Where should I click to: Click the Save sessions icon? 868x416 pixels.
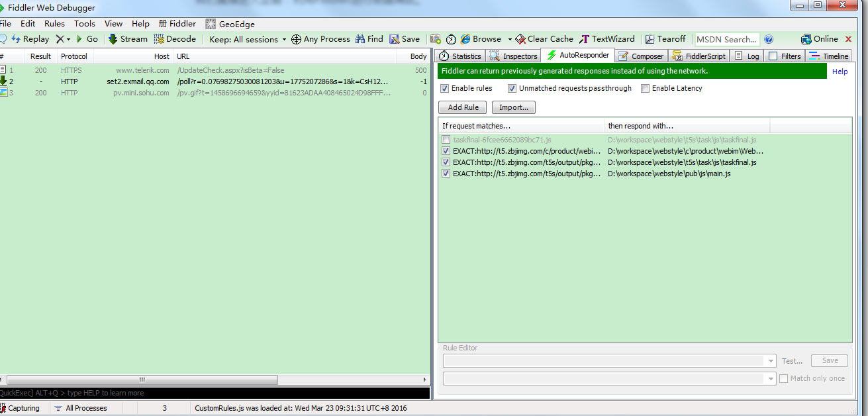pyautogui.click(x=394, y=39)
